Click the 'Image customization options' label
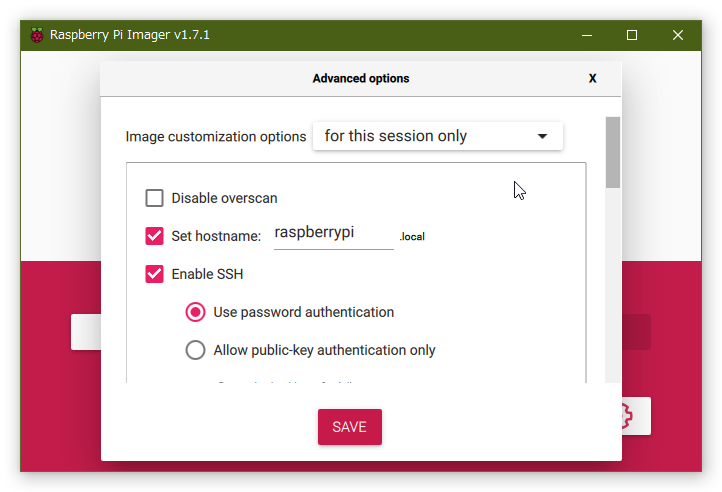The height and width of the screenshot is (492, 722). coord(216,137)
